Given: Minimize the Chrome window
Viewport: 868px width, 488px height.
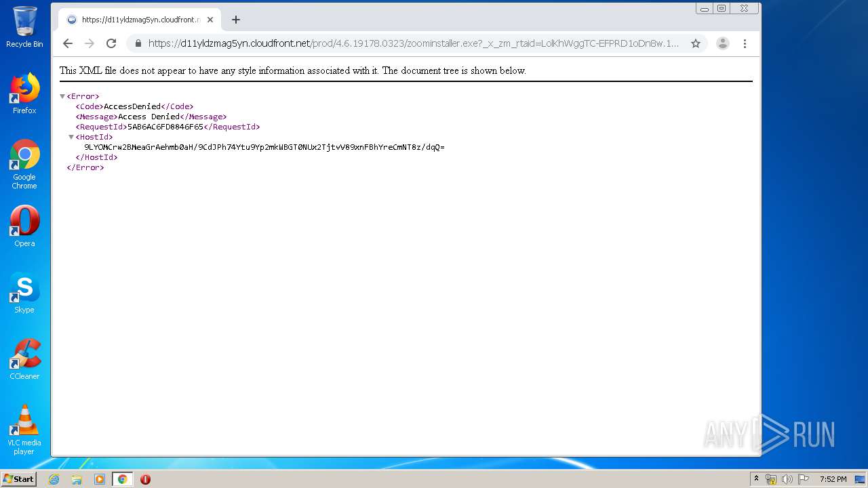Looking at the screenshot, I should point(705,9).
